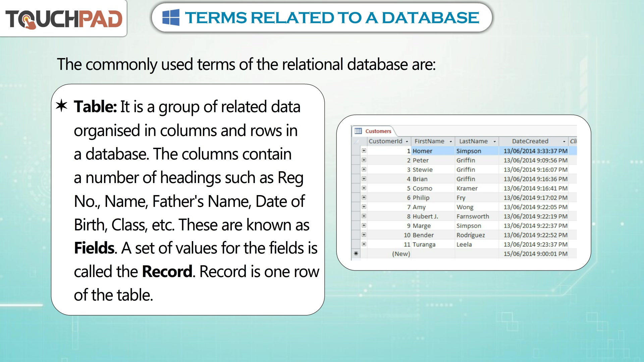Screen dimensions: 644x362
Task: Click the 'Fry' last name cell
Action: coord(477,198)
